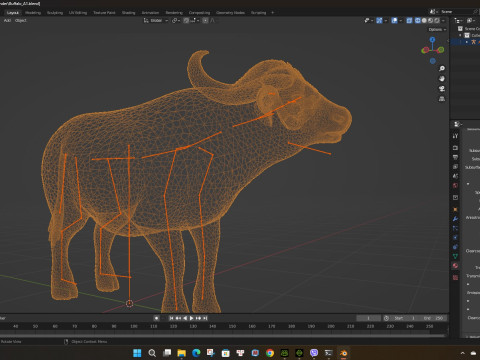Toggle viewport overlays display
Screen dimensions: 480x360
coord(394,20)
